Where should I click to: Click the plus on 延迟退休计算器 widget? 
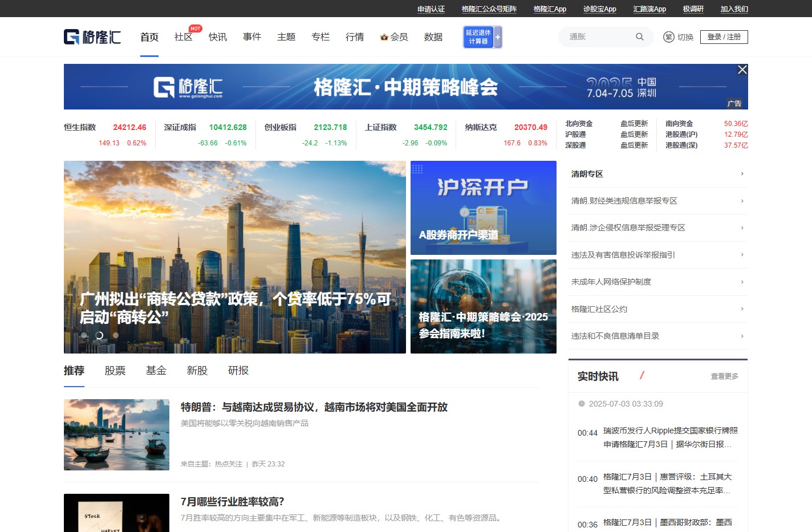tap(498, 37)
